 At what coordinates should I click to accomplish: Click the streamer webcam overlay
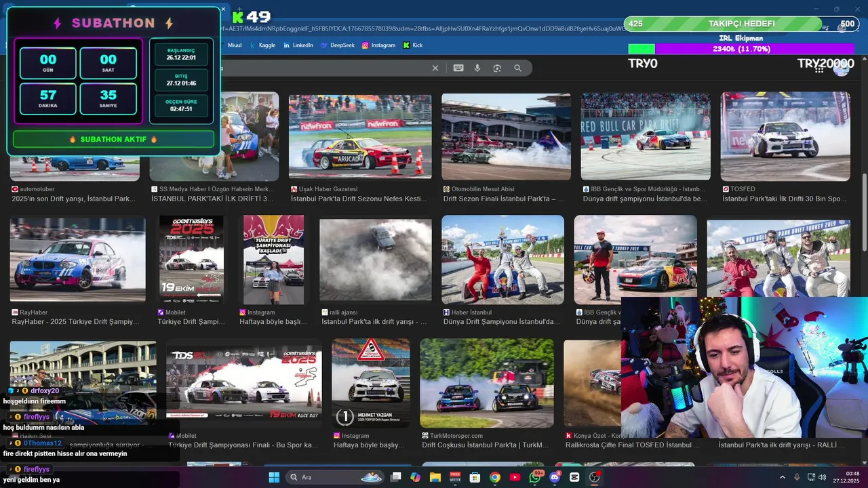point(745,368)
